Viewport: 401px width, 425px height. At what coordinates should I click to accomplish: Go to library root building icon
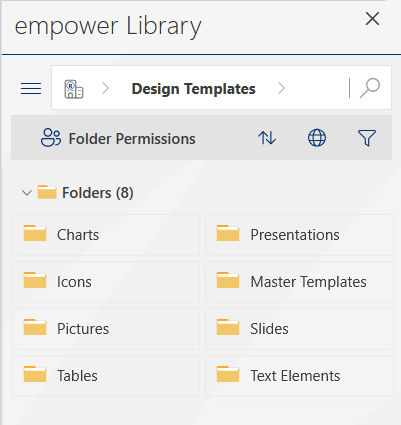click(74, 89)
